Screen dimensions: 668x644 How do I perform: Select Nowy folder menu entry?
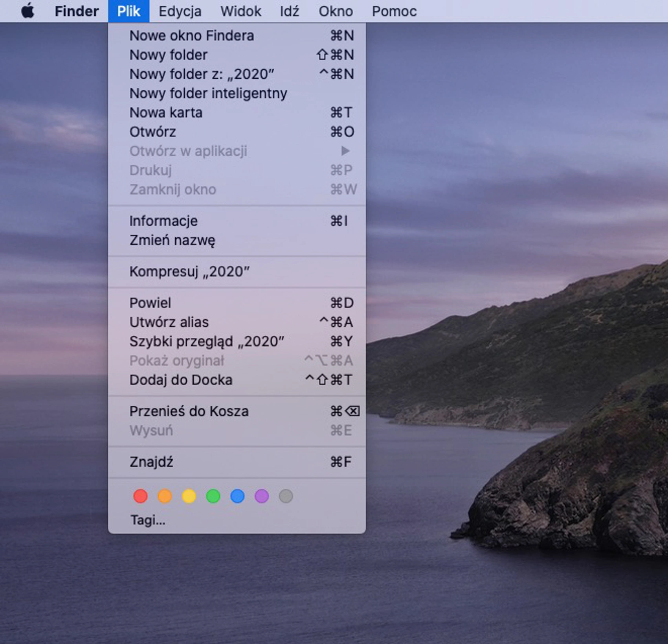point(237,55)
